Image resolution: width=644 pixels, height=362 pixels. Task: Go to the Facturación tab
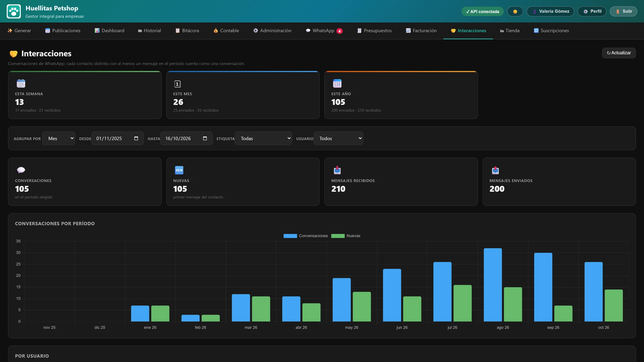[x=421, y=31]
